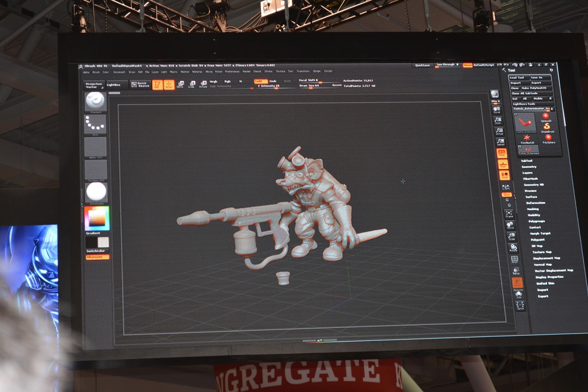The height and width of the screenshot is (392, 588).
Task: Select the SimpleBrush tool
Action: coord(547,128)
